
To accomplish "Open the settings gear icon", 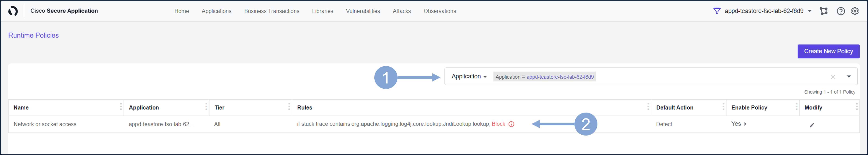I will pos(855,11).
